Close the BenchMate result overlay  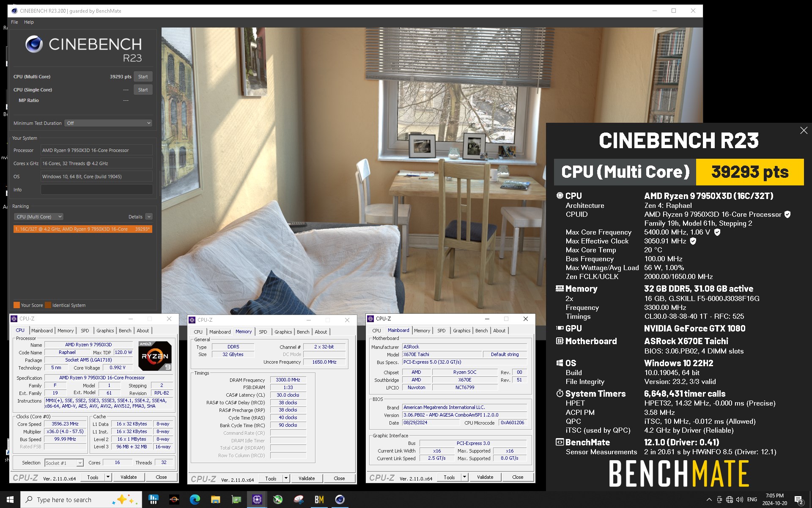804,131
